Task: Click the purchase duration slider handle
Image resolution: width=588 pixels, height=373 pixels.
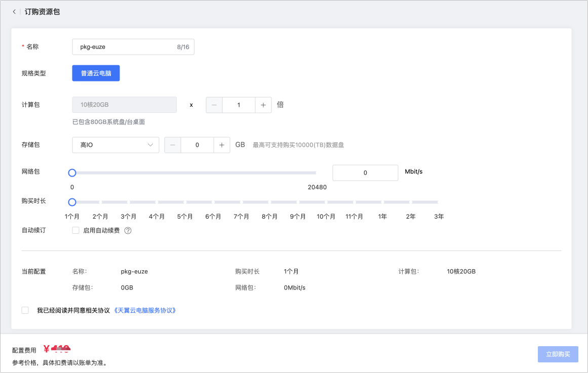Action: click(x=72, y=202)
